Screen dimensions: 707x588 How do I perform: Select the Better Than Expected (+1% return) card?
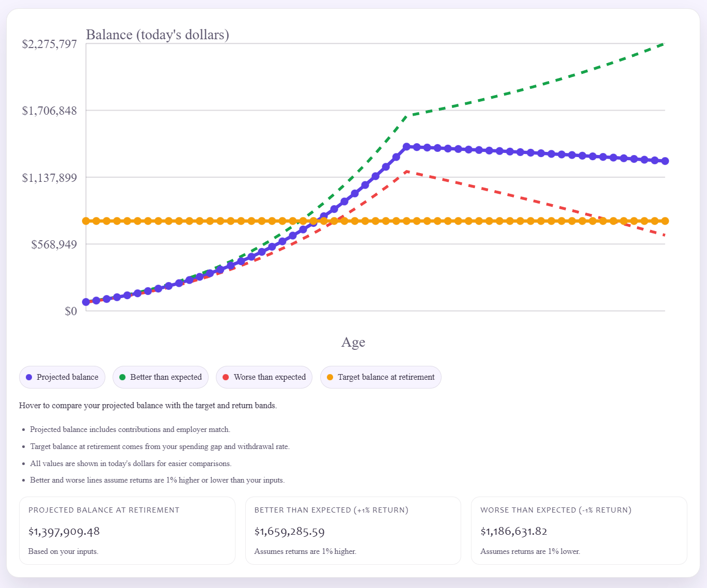[x=353, y=530]
